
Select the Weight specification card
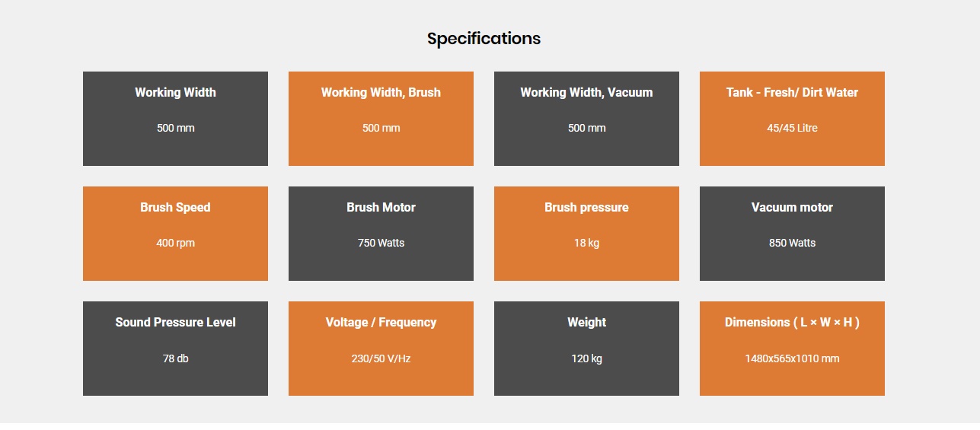pos(586,349)
